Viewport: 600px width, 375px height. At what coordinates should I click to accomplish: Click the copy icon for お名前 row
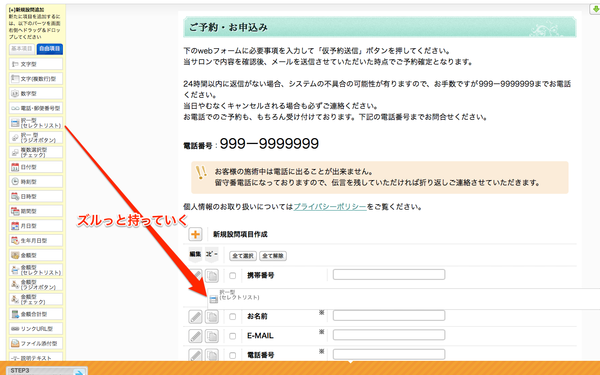pyautogui.click(x=212, y=316)
